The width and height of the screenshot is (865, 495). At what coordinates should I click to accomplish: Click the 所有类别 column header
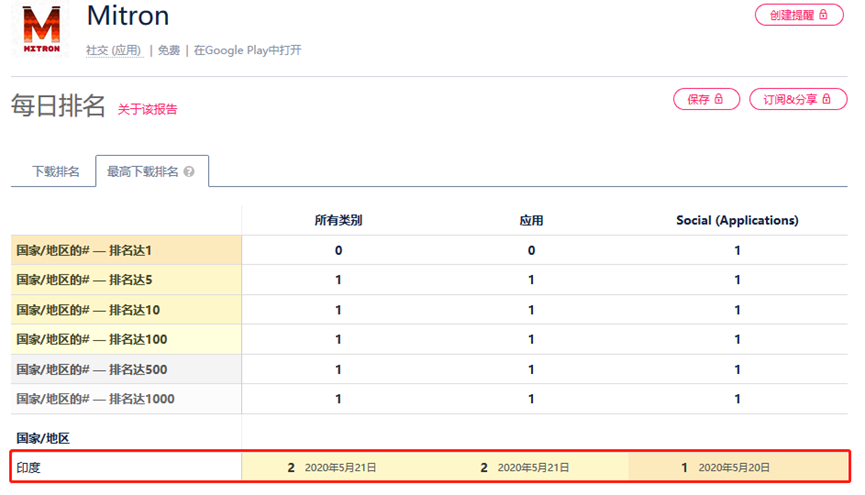click(338, 220)
